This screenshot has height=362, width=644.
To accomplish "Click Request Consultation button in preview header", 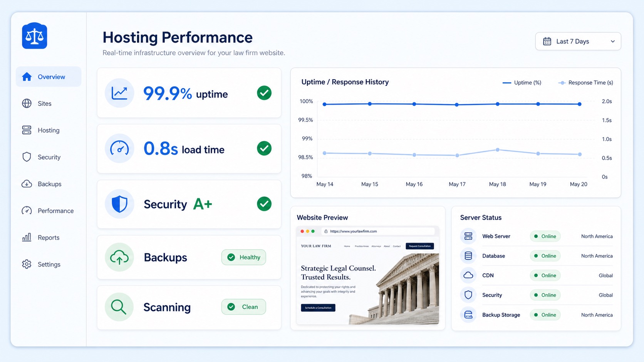I will pyautogui.click(x=420, y=246).
